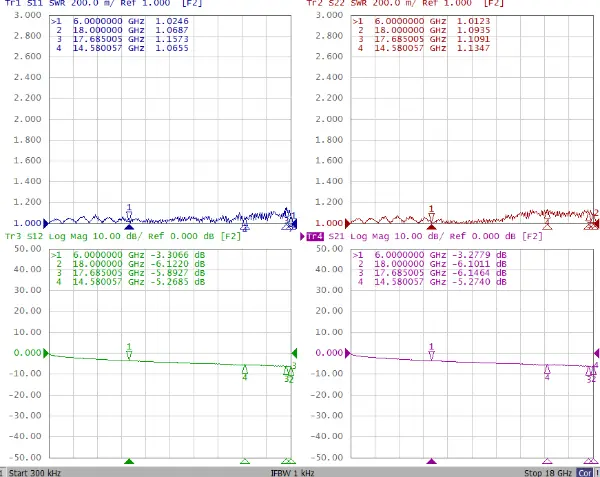Click the Cor correction status indicator
This screenshot has width=600, height=477.
coord(583,471)
